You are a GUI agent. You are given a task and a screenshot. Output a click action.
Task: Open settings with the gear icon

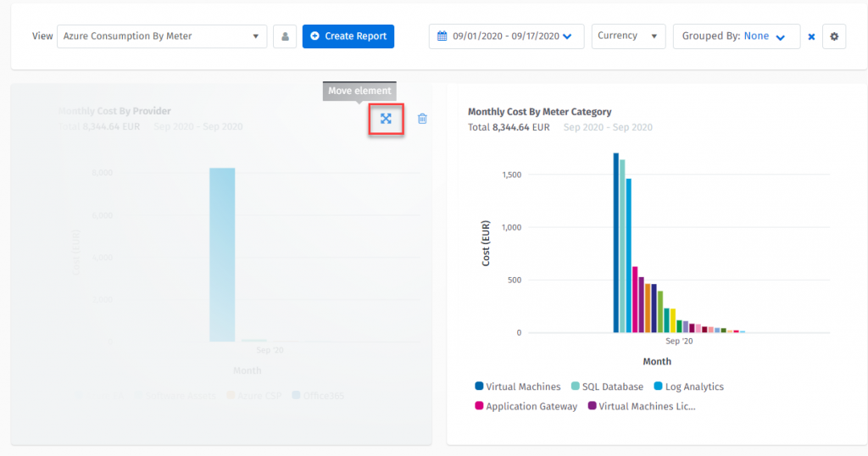[x=834, y=36]
